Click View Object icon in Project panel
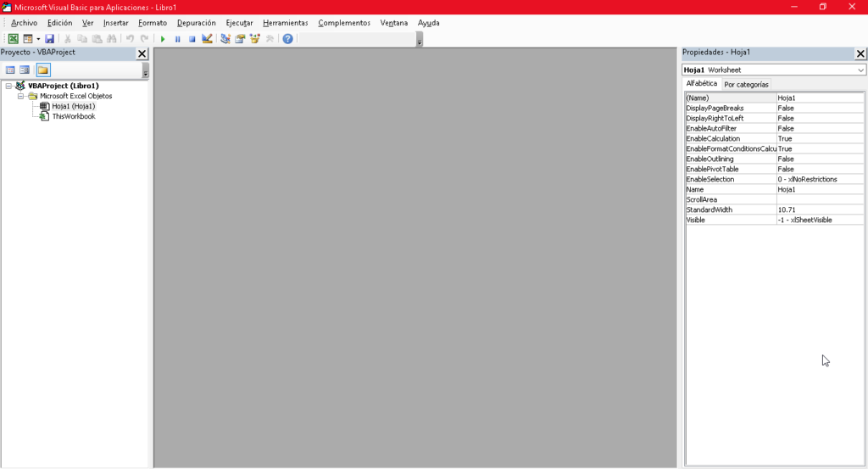This screenshot has width=868, height=469. tap(25, 70)
